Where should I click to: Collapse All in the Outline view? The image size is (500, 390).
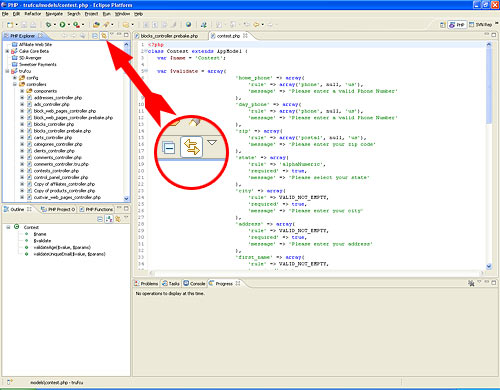[100, 219]
